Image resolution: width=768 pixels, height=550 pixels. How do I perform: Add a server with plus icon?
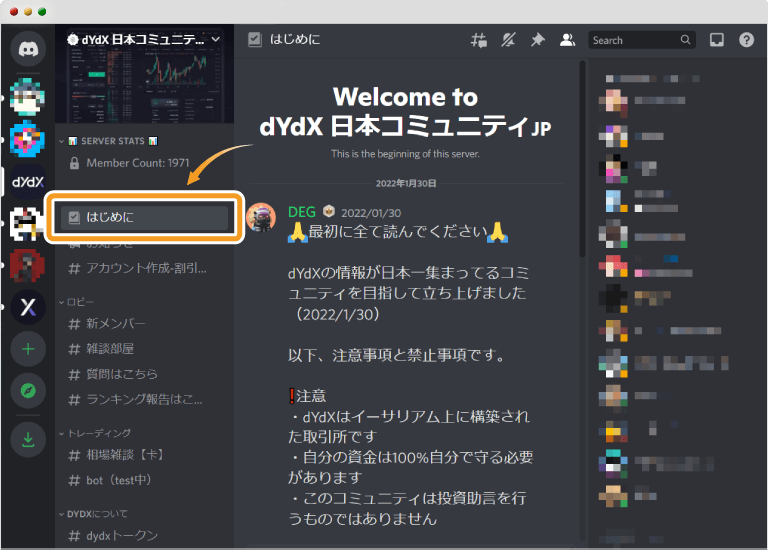tap(28, 349)
